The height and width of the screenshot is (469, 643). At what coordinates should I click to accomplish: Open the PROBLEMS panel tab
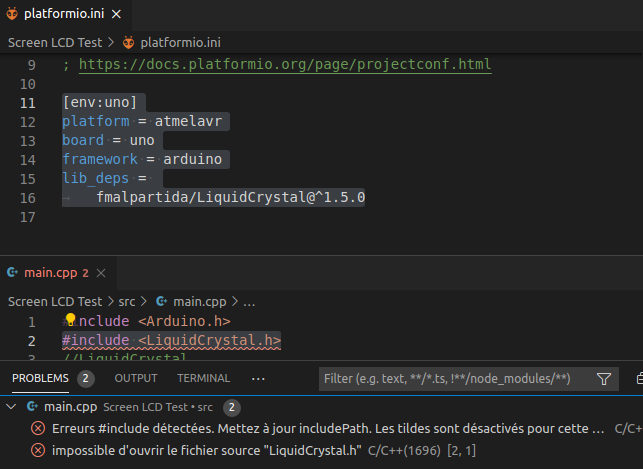[x=40, y=378]
